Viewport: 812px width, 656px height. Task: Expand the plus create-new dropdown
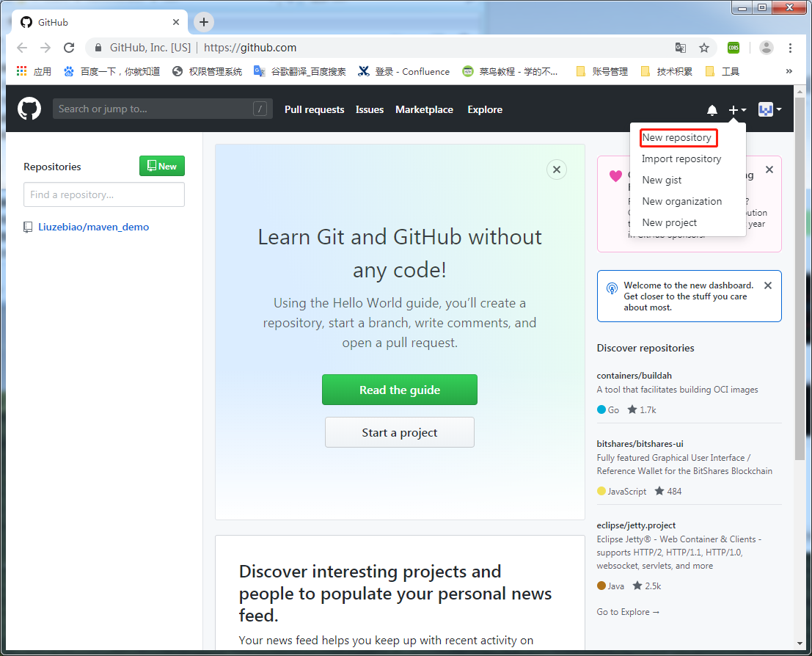coord(737,110)
